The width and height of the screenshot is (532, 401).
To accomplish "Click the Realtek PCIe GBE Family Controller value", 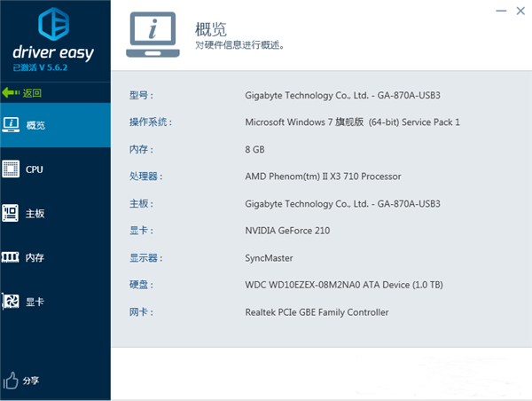I will click(x=317, y=312).
